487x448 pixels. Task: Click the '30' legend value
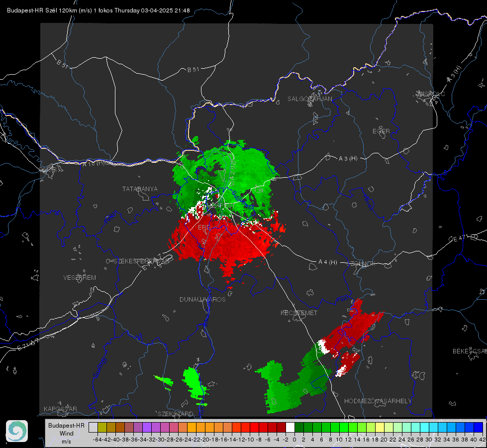429,440
